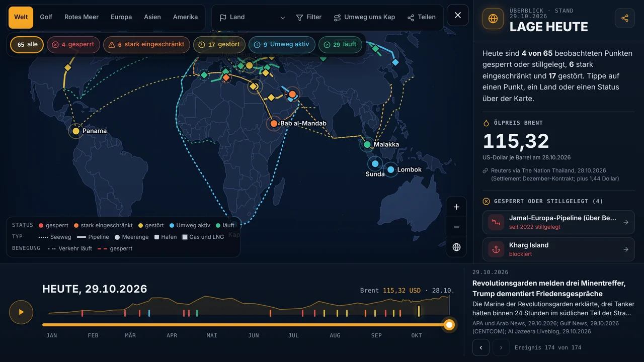The width and height of the screenshot is (644, 362).
Task: Click the highlighted yellow event marker in October
Action: pos(419,311)
